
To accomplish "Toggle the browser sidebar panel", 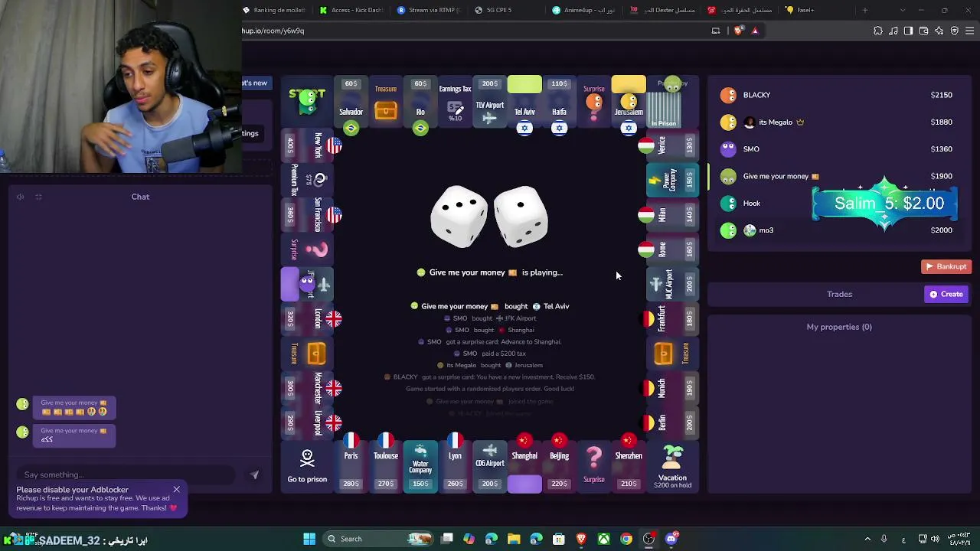I will coord(908,31).
